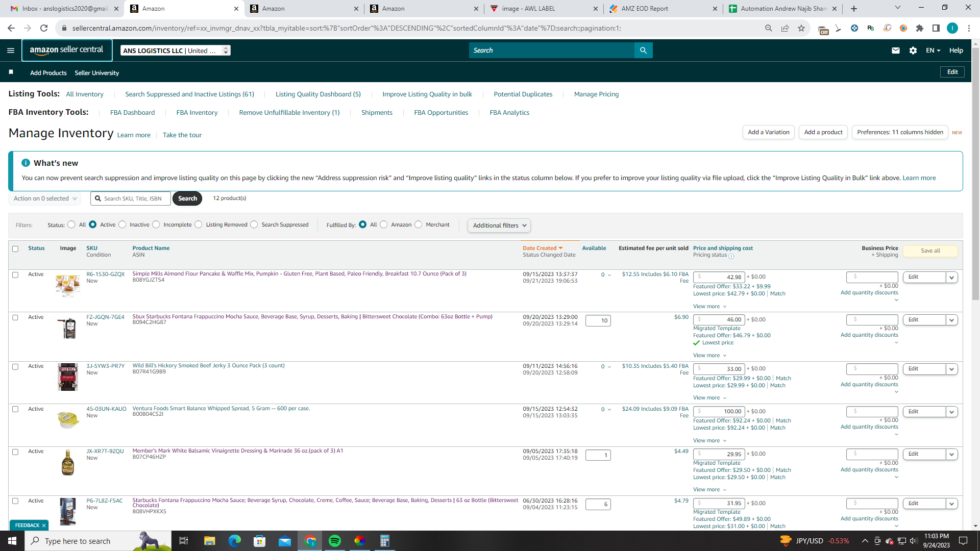Click the magnifier search button in header
The image size is (980, 551).
pyautogui.click(x=643, y=51)
